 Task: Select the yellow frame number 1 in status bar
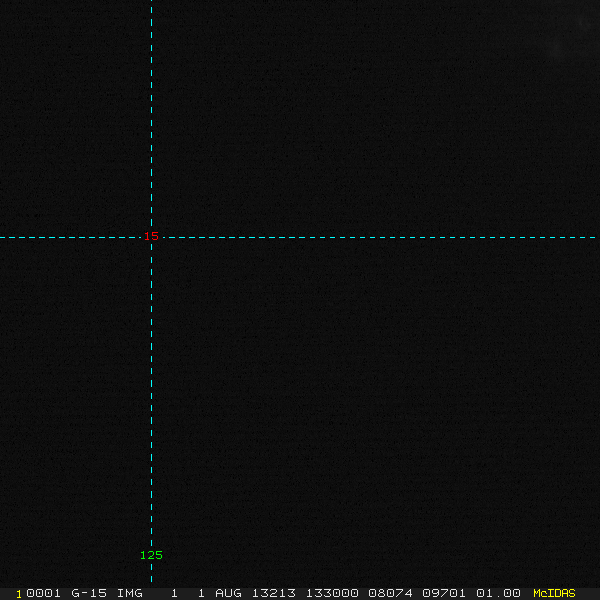19,593
